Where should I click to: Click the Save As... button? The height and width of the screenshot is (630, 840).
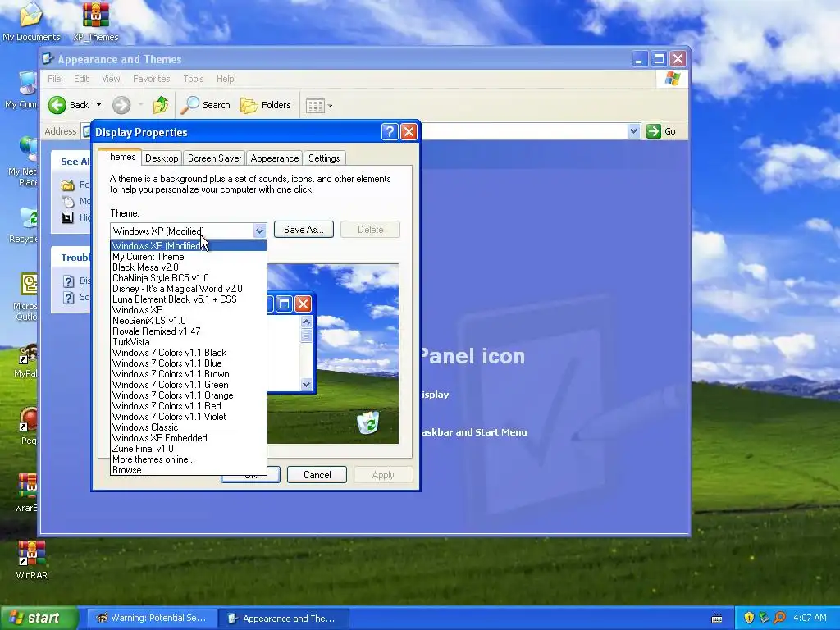click(x=304, y=230)
